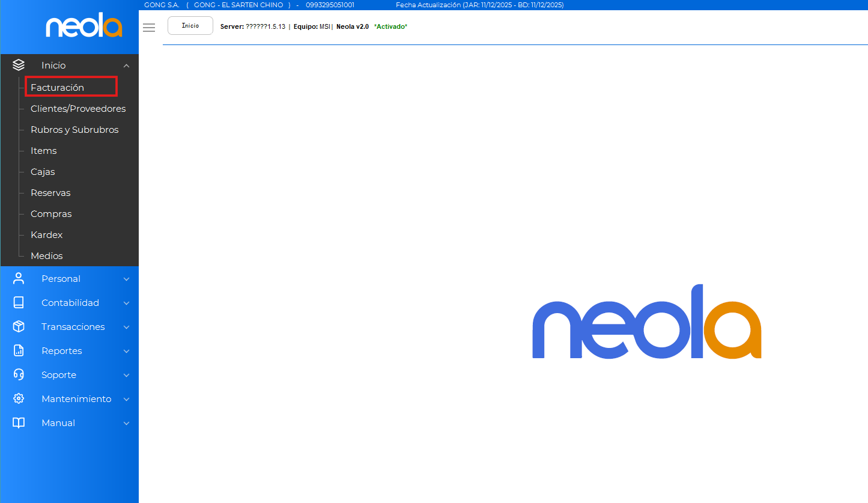Go to Rubros y Subrubros

point(74,130)
